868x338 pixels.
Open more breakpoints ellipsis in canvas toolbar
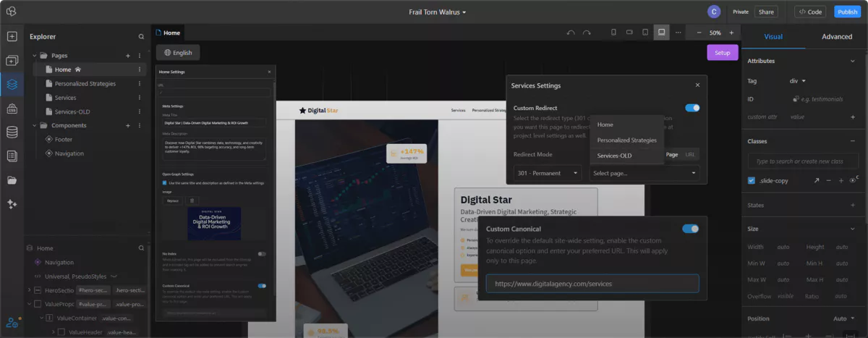(x=678, y=33)
